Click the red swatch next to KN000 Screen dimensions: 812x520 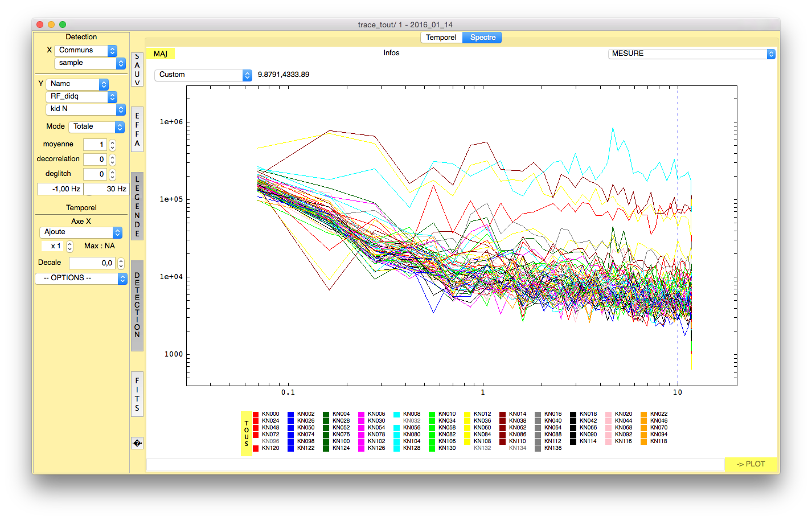(256, 414)
